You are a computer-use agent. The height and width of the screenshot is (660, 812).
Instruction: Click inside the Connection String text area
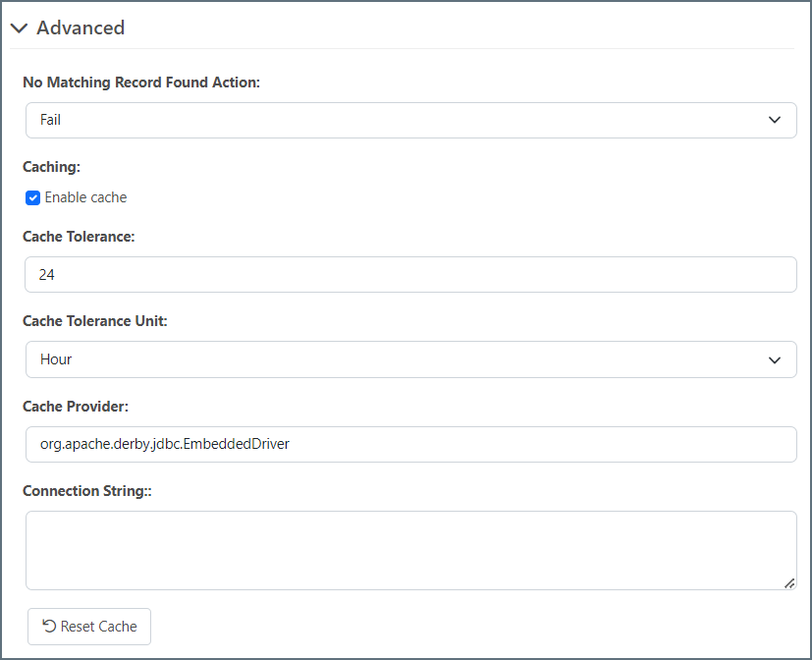pos(410,550)
